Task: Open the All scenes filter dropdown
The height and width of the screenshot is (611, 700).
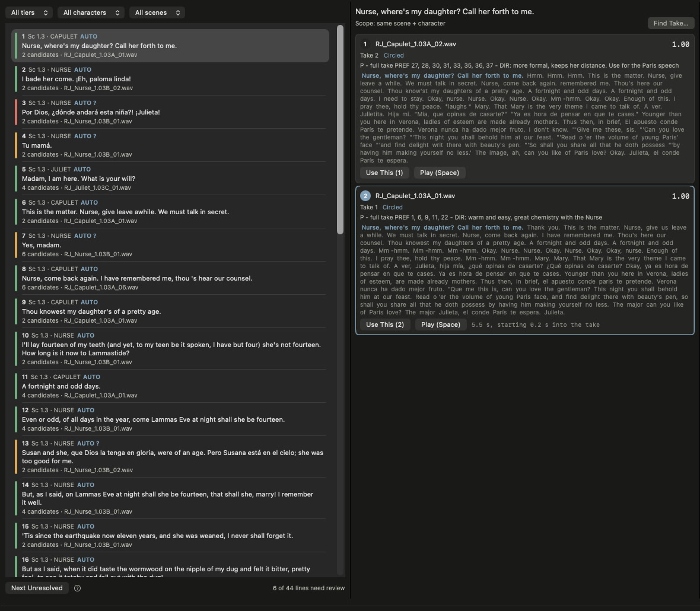Action: point(157,12)
